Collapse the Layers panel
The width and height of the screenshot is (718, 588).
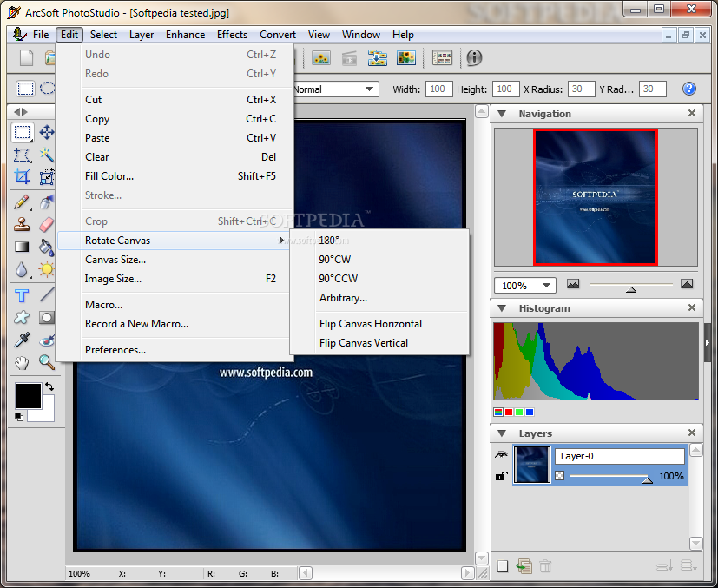coord(502,433)
